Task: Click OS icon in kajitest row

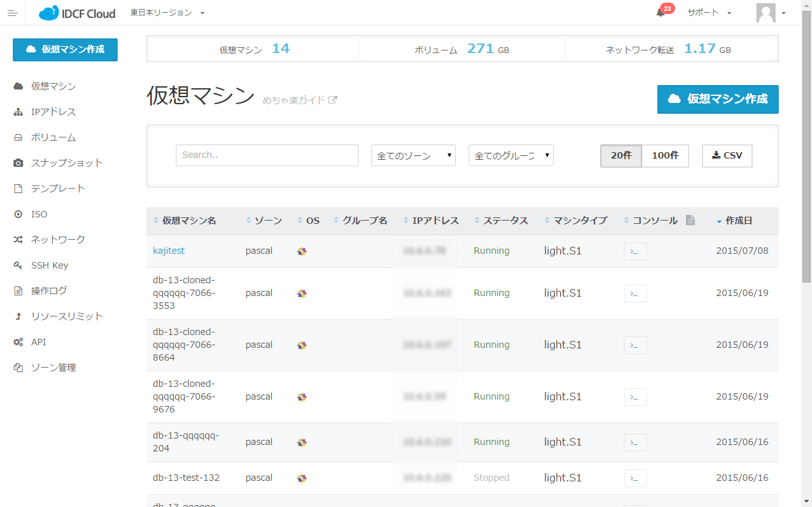Action: click(302, 251)
